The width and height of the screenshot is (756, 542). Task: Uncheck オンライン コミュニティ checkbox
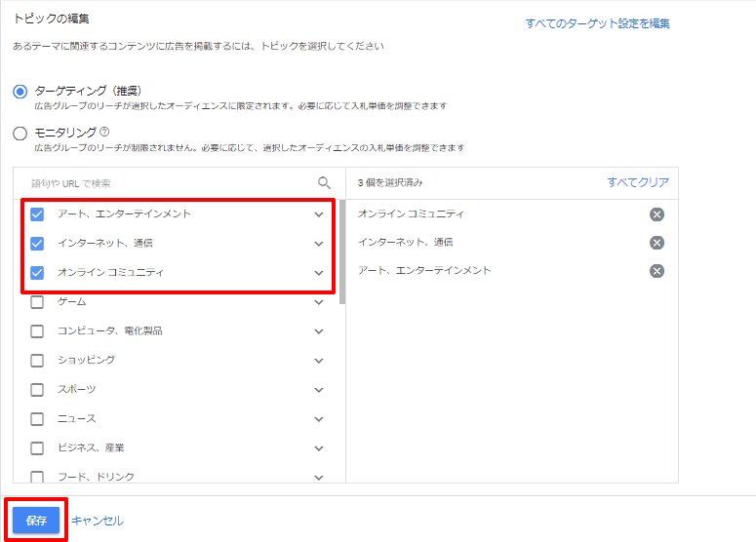[37, 273]
